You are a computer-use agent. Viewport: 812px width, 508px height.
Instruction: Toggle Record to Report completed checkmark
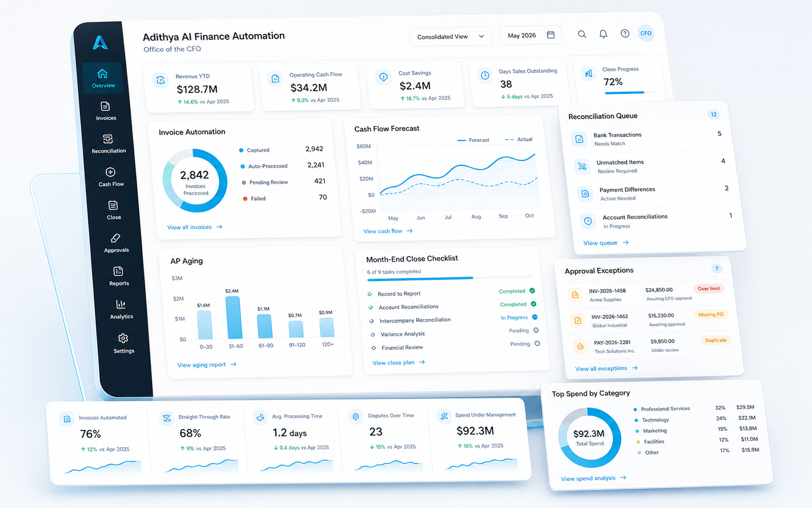click(x=532, y=290)
